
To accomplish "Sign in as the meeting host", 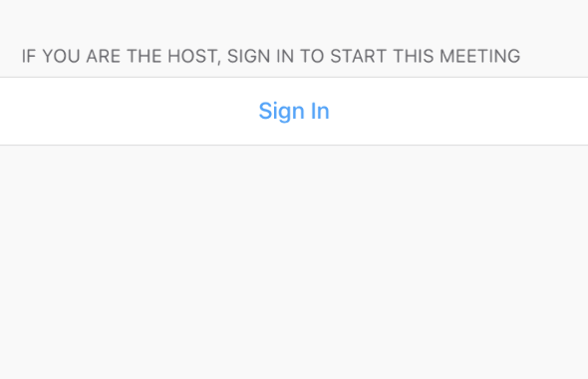I will (x=294, y=111).
